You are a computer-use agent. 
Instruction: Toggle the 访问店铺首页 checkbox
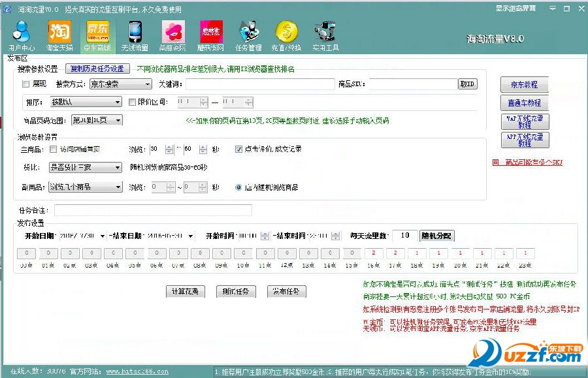click(54, 149)
